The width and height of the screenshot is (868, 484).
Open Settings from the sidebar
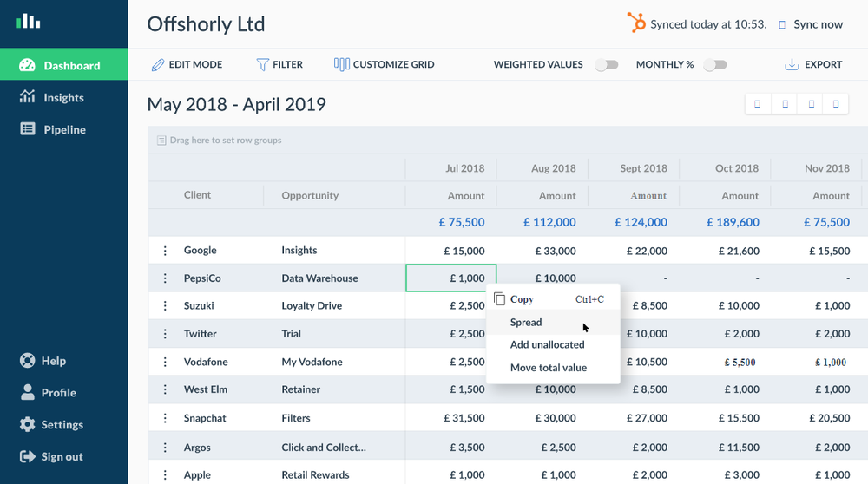coord(51,425)
